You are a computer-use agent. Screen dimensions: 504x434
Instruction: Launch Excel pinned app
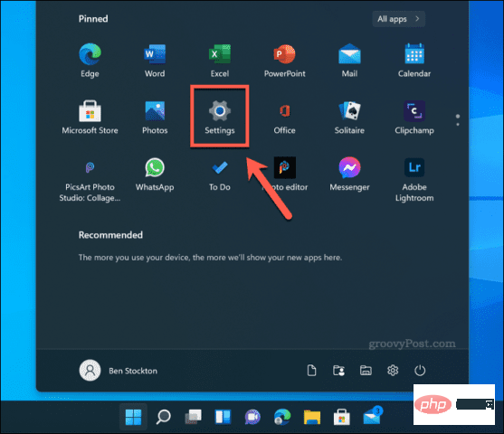click(x=220, y=61)
